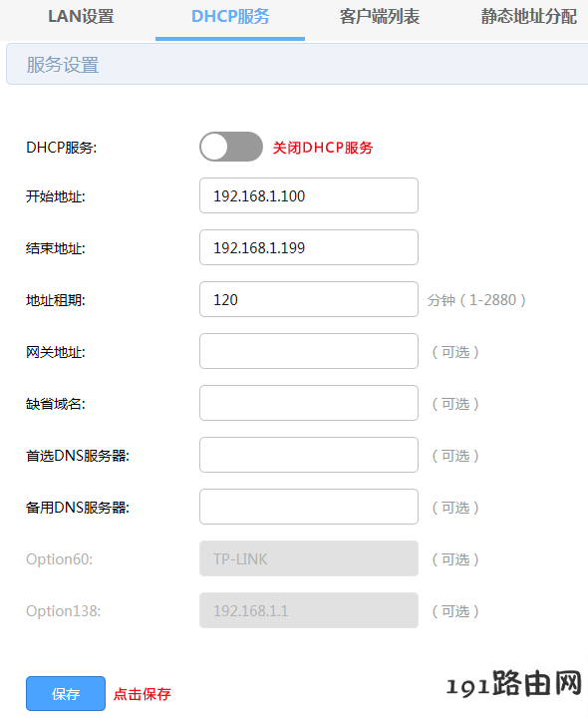Click the 保存 button
The height and width of the screenshot is (718, 588).
click(x=66, y=693)
